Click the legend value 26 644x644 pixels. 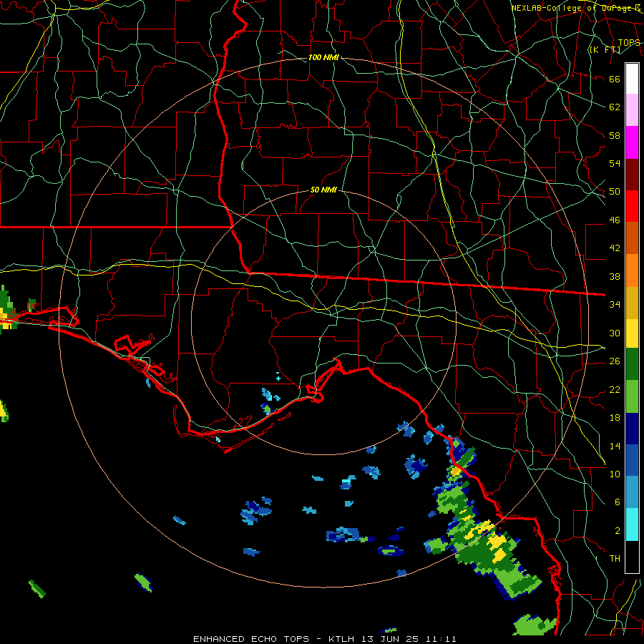(x=615, y=361)
